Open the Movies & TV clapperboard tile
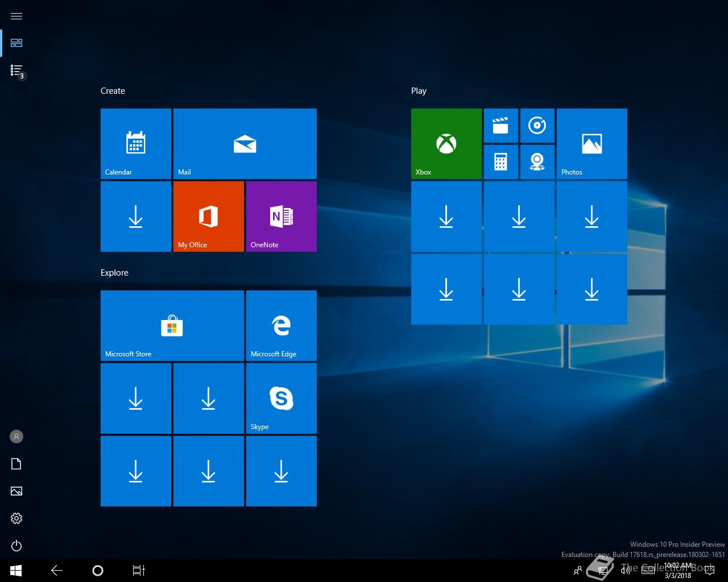The height and width of the screenshot is (582, 728). click(x=501, y=126)
